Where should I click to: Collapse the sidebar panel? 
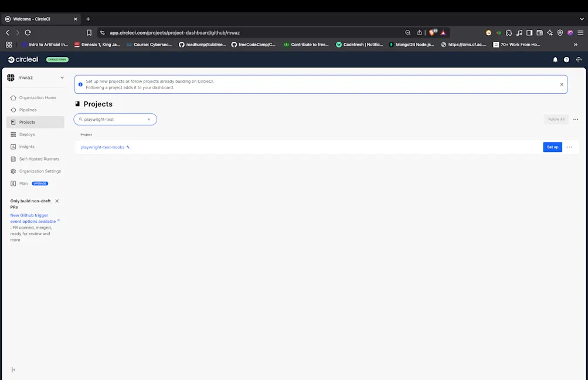click(13, 370)
